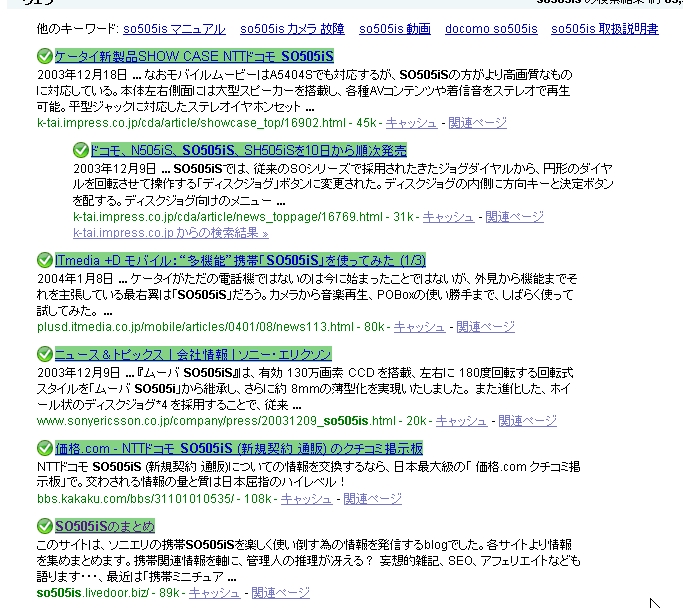Viewport: 683px width, 608px height.
Task: Click URL text k-tai.impress.co.jp/cda/article/showcase_top/16902.html
Action: pyautogui.click(x=191, y=123)
